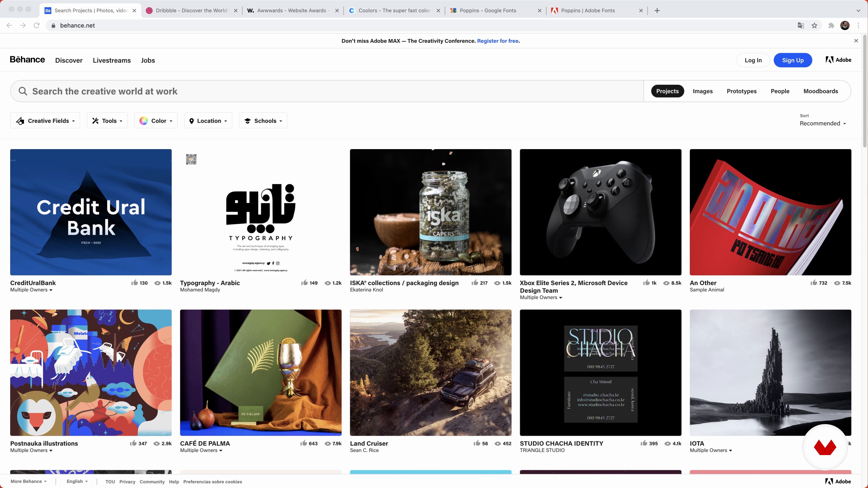868x488 pixels.
Task: Click the like icon for Xbox Elite Series 2
Action: click(x=646, y=283)
